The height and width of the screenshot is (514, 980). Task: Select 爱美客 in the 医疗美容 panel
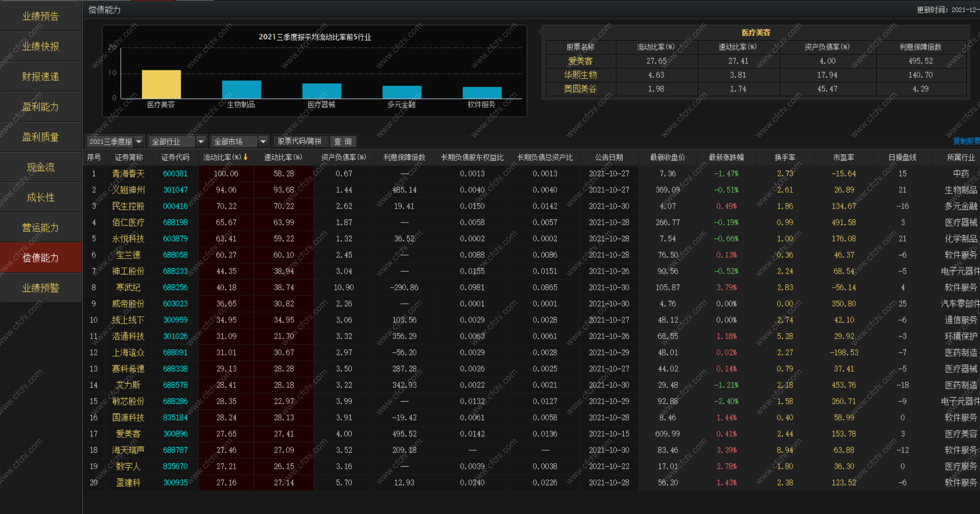coord(580,61)
